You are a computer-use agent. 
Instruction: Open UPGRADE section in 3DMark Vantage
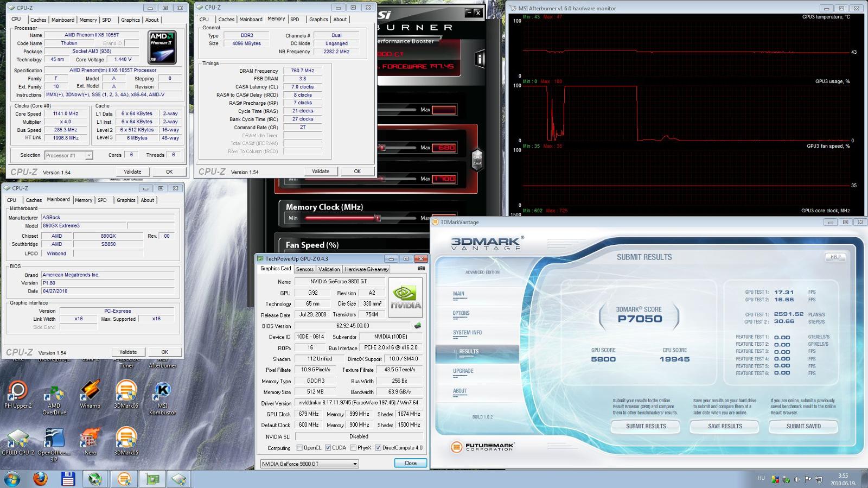pyautogui.click(x=463, y=371)
